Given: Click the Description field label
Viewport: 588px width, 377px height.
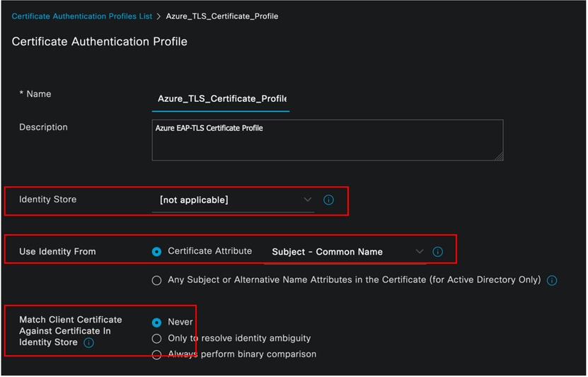Looking at the screenshot, I should click(43, 127).
